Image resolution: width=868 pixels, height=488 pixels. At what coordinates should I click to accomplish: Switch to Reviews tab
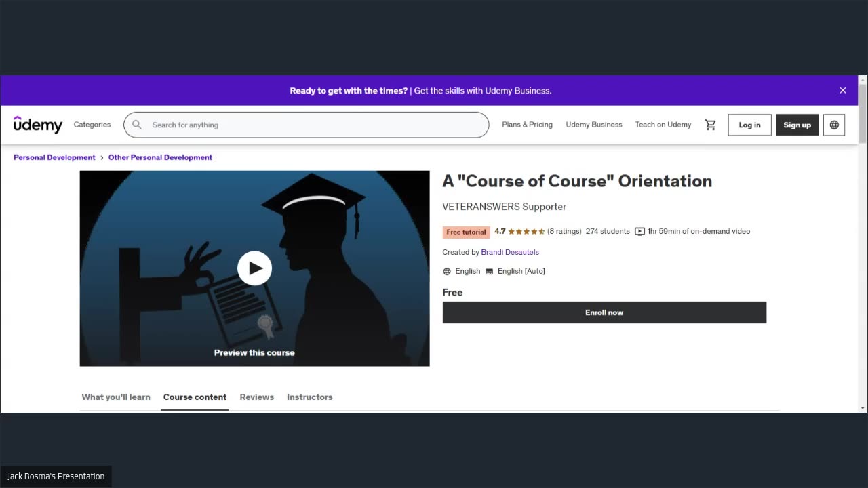coord(256,397)
